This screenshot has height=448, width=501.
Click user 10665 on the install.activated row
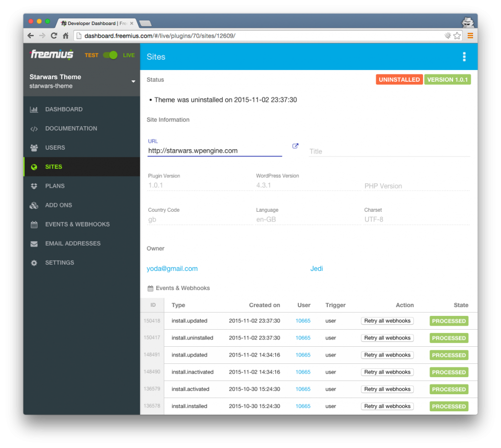point(303,389)
